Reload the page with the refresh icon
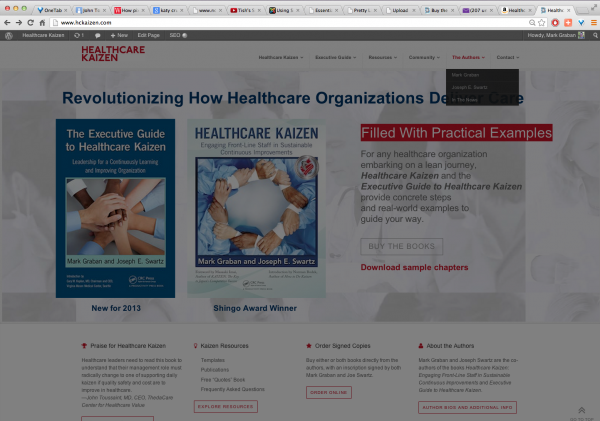This screenshot has width=600, height=421. click(31, 23)
